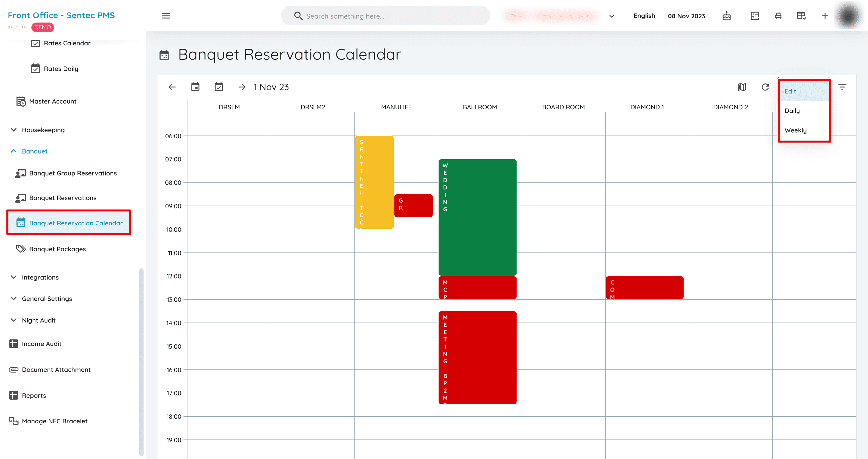The width and height of the screenshot is (868, 459).
Task: Open the date picker calendar icon
Action: click(195, 87)
